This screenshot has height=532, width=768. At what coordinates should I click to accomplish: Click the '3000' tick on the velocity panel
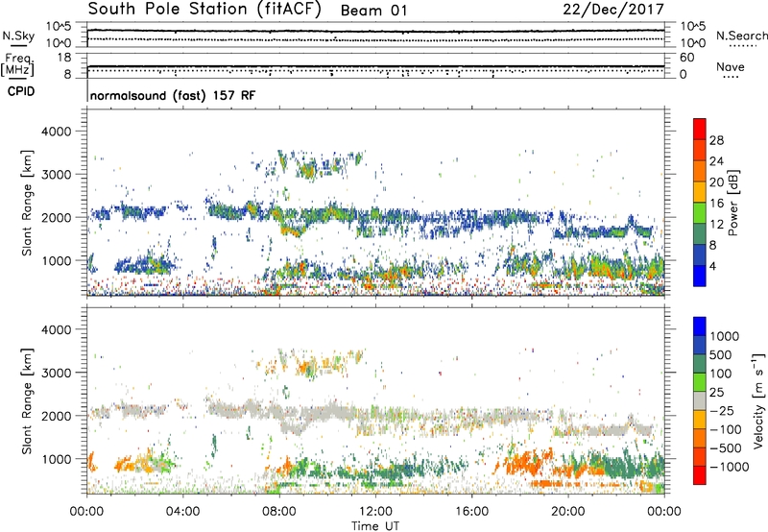(x=57, y=373)
